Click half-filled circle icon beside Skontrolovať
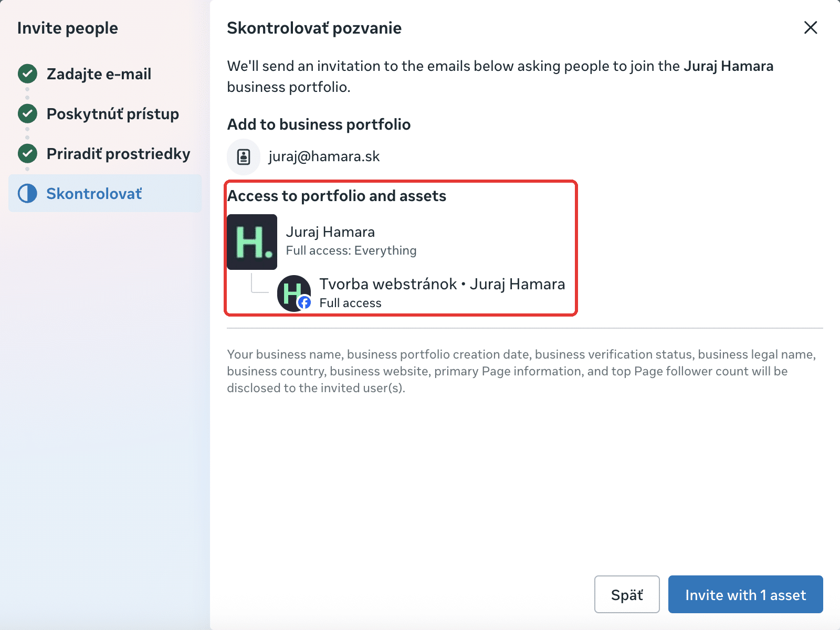Image resolution: width=840 pixels, height=630 pixels. [x=27, y=193]
